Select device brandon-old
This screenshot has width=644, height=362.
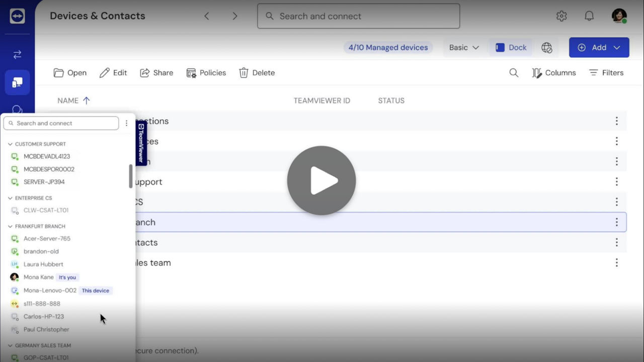pos(41,251)
